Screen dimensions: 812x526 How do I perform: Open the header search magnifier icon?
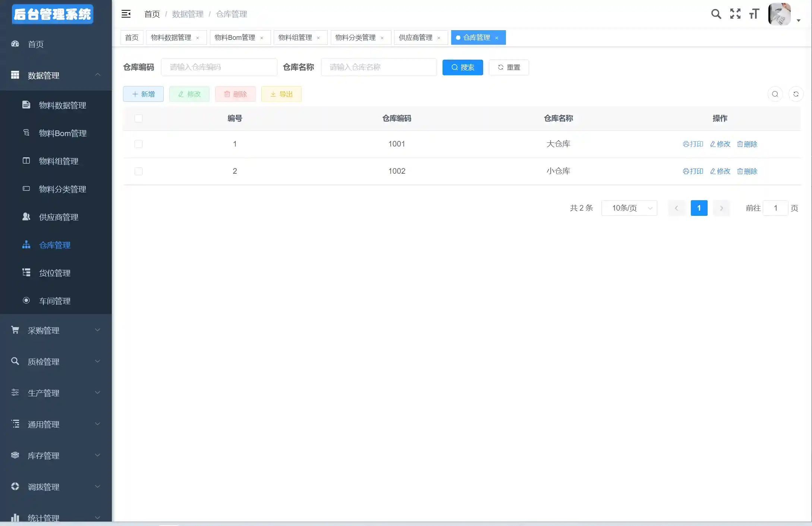(x=716, y=14)
